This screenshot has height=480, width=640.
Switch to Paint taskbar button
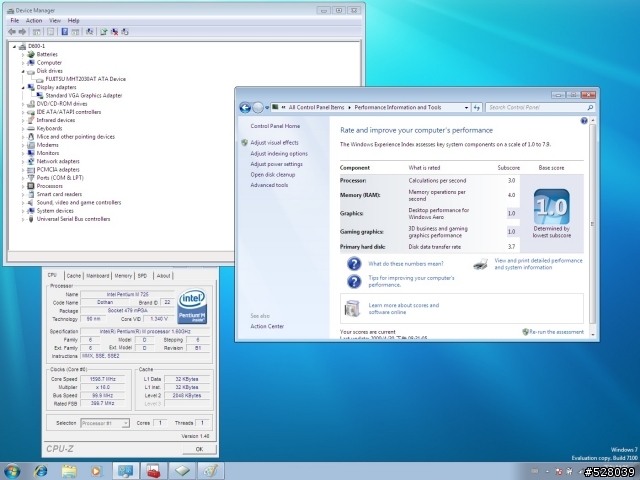(211, 471)
